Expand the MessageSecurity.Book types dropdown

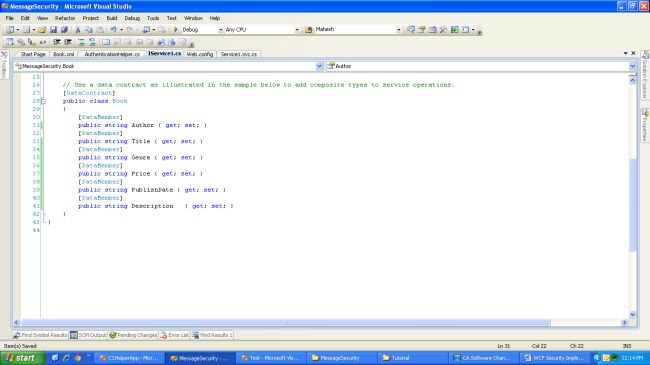(x=319, y=66)
